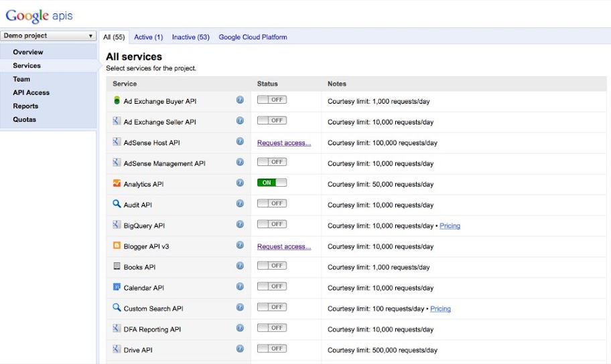This screenshot has height=364, width=611.
Task: Turn off the Analytics API switch
Action: (x=271, y=183)
